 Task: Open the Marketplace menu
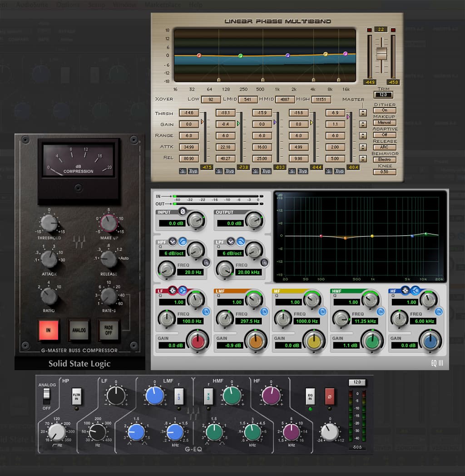click(163, 5)
